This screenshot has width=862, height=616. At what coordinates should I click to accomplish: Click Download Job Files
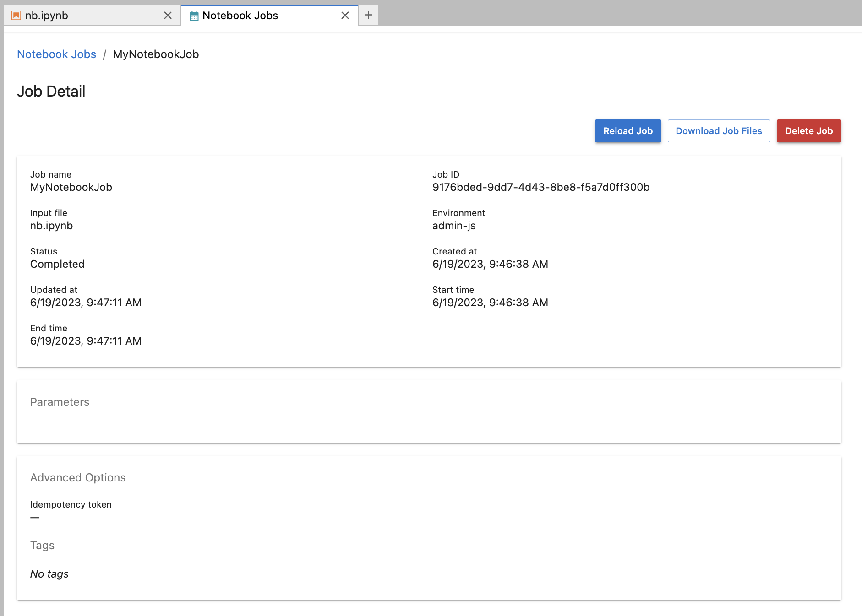pos(718,131)
